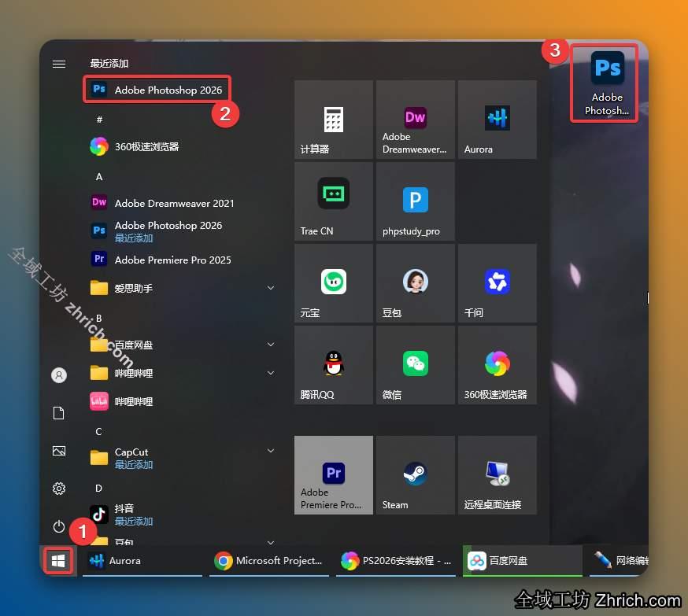This screenshot has width=688, height=616.
Task: Open the phpstudy_pro tile
Action: click(415, 201)
